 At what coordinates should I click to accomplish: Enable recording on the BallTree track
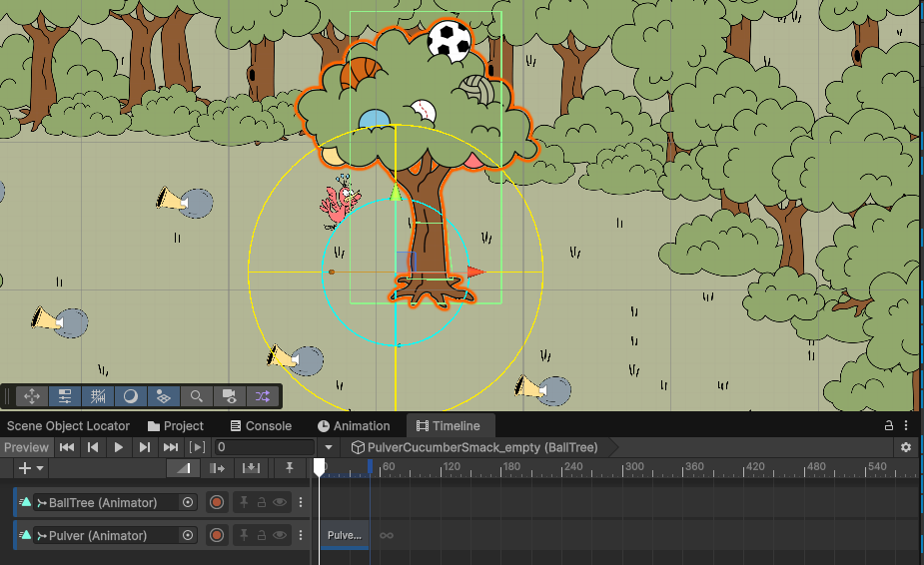[217, 503]
